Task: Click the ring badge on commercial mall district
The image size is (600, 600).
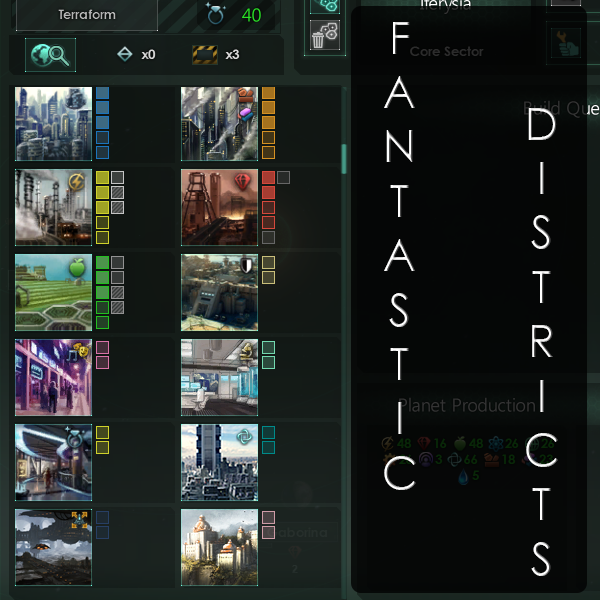Action: tap(74, 437)
